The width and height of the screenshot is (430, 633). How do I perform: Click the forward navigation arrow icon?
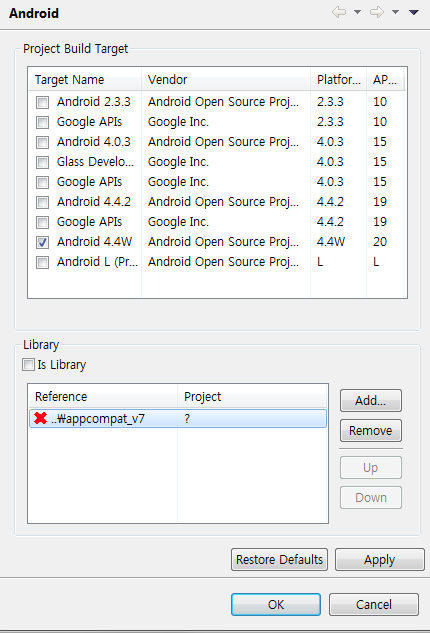pos(376,13)
